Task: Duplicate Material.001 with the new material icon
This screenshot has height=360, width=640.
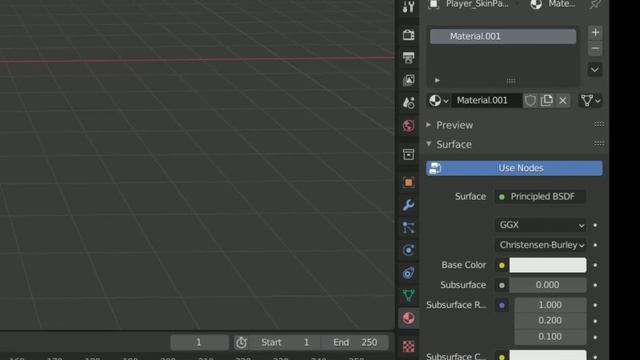Action: pos(547,100)
